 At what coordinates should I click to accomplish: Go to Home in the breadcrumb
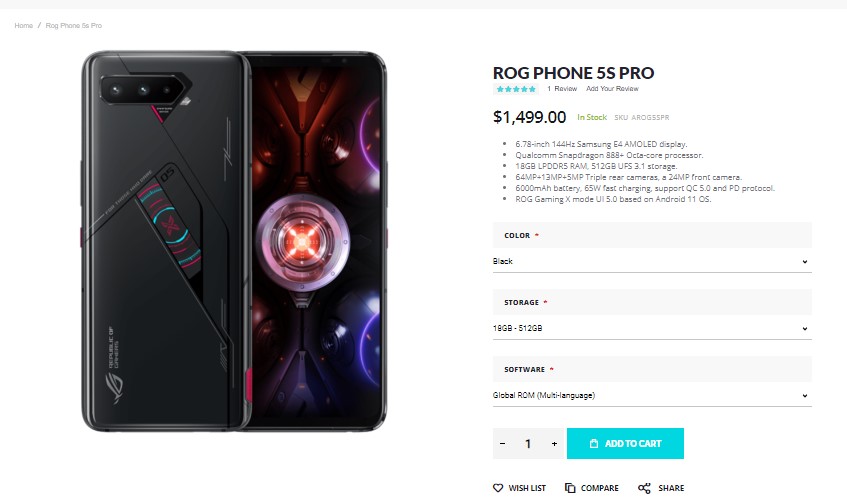tap(23, 25)
